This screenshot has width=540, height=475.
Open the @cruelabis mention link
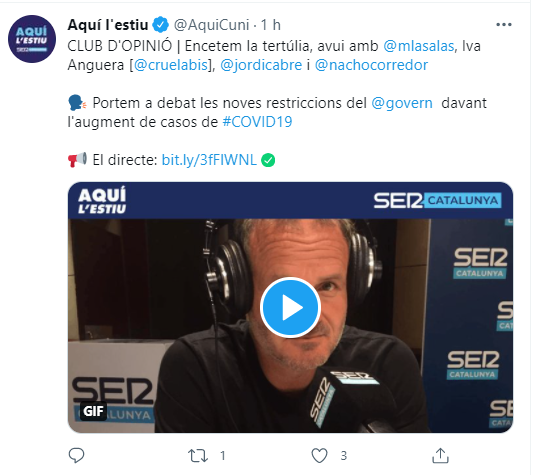tap(170, 65)
